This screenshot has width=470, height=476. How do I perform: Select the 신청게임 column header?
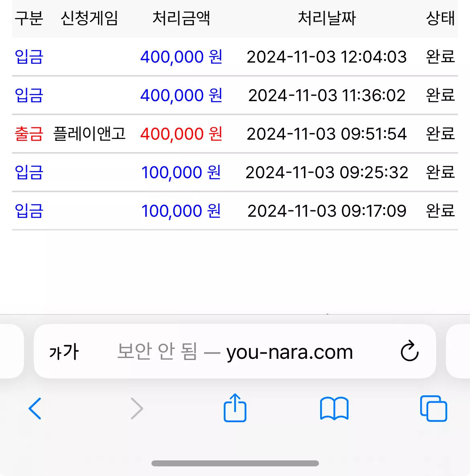(x=89, y=18)
